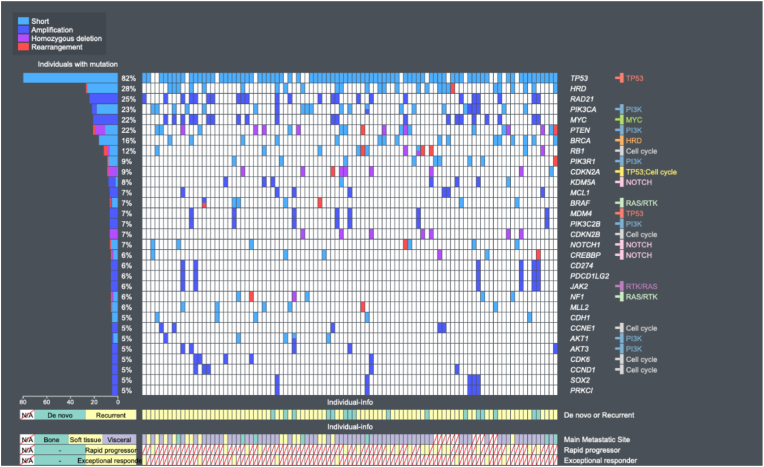
Task: Select the MDM4 gene label
Action: coord(581,214)
